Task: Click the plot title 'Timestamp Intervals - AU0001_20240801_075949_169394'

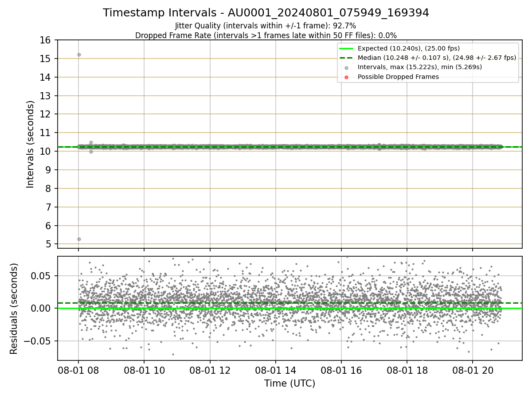Action: click(x=266, y=13)
